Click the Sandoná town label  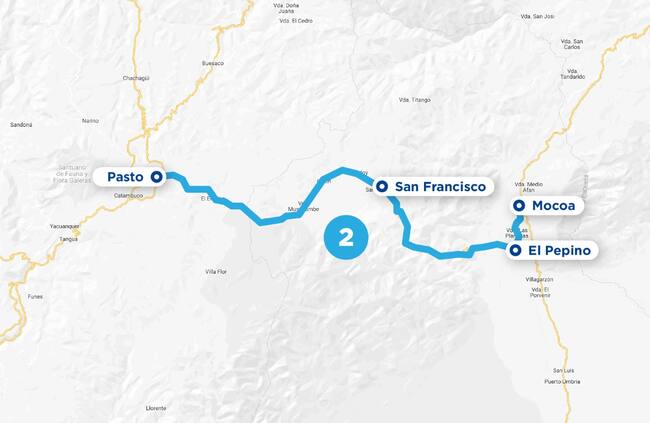(x=21, y=125)
